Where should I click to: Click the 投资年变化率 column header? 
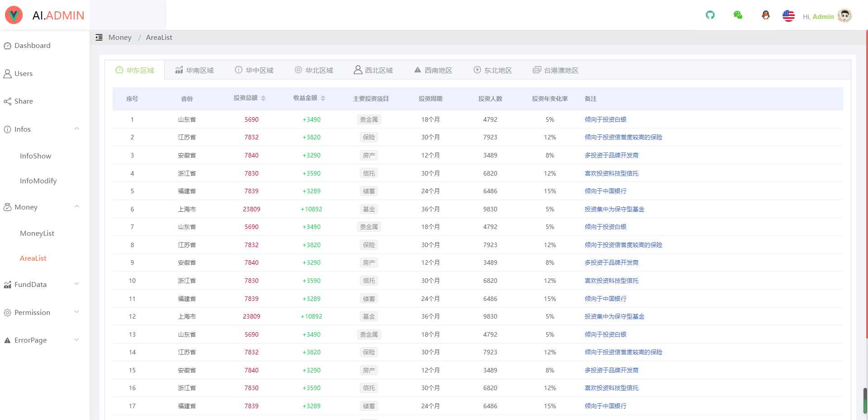550,99
